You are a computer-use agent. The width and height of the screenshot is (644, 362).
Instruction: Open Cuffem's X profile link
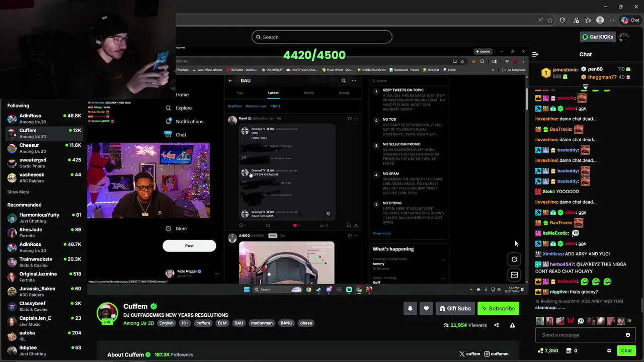coord(469,354)
